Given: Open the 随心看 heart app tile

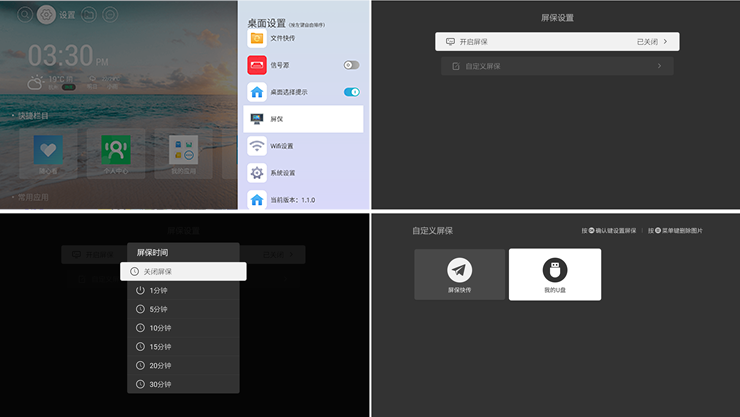Looking at the screenshot, I should (48, 154).
